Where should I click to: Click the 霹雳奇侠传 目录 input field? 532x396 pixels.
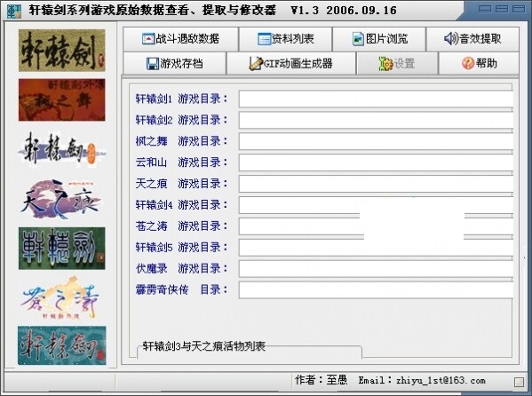pyautogui.click(x=376, y=289)
